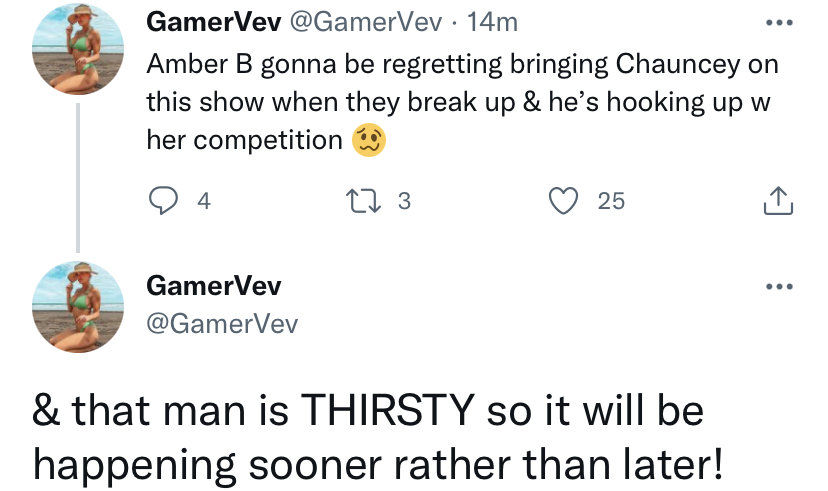Click GamerVev display name in first tweet
Screen dimensions: 828x491
[x=214, y=22]
